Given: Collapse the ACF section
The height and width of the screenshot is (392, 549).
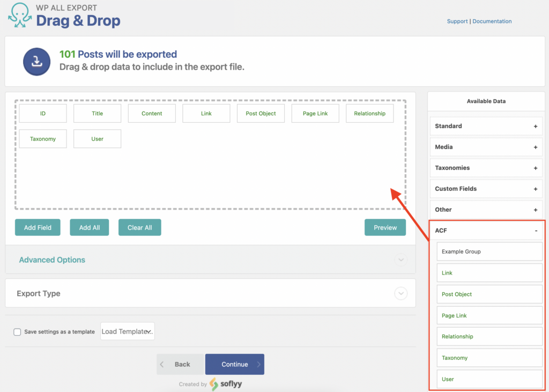Looking at the screenshot, I should click(x=535, y=230).
